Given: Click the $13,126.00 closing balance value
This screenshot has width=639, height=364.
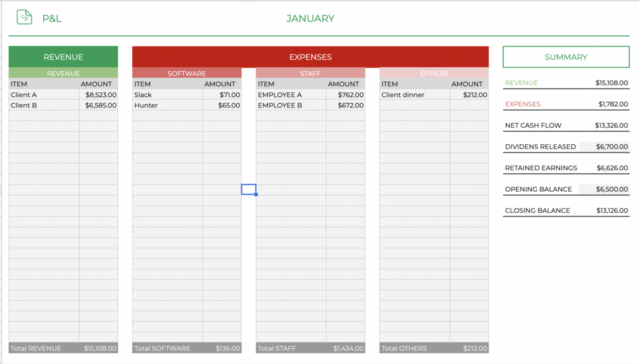Looking at the screenshot, I should tap(612, 210).
